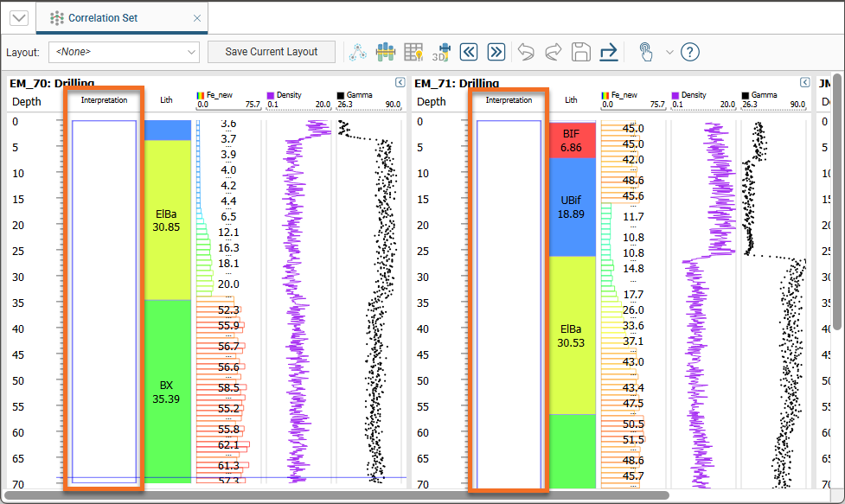845x504 pixels.
Task: Click the double left arrow button
Action: [x=469, y=52]
